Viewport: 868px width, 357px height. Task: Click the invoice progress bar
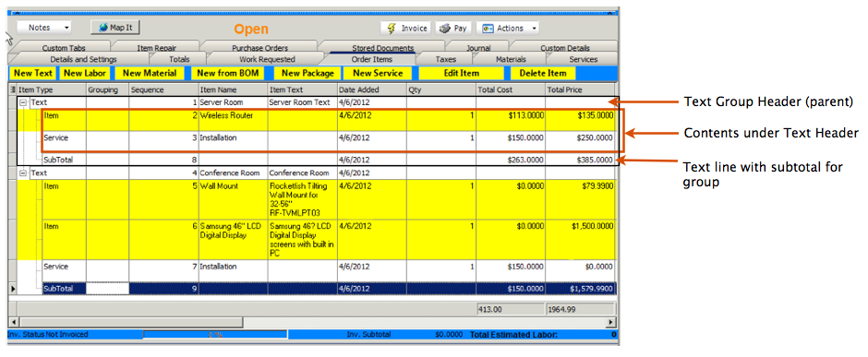215,334
